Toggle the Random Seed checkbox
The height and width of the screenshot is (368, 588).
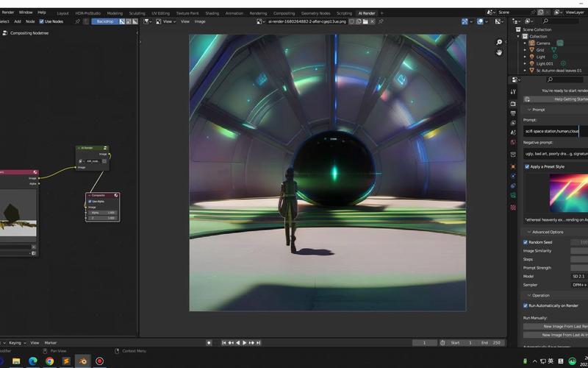526,243
